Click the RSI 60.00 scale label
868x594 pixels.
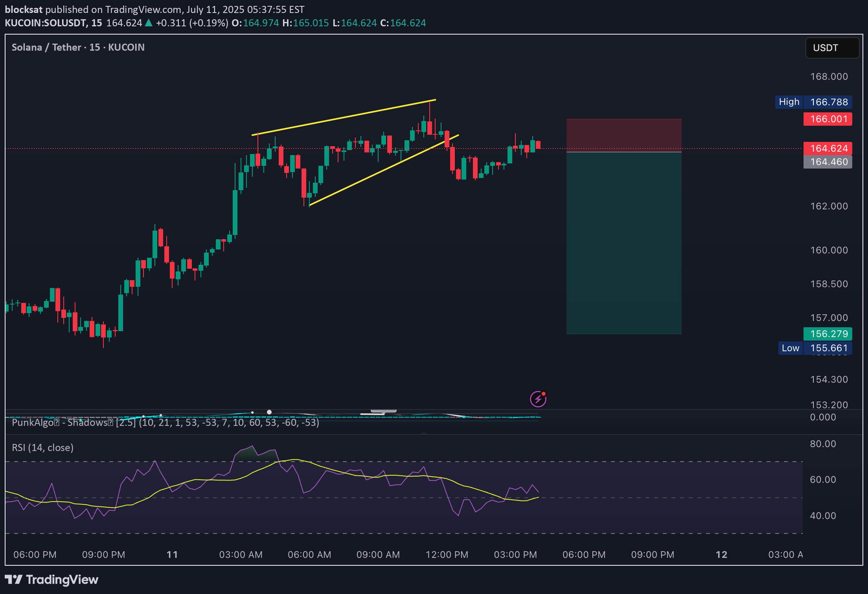(x=823, y=480)
